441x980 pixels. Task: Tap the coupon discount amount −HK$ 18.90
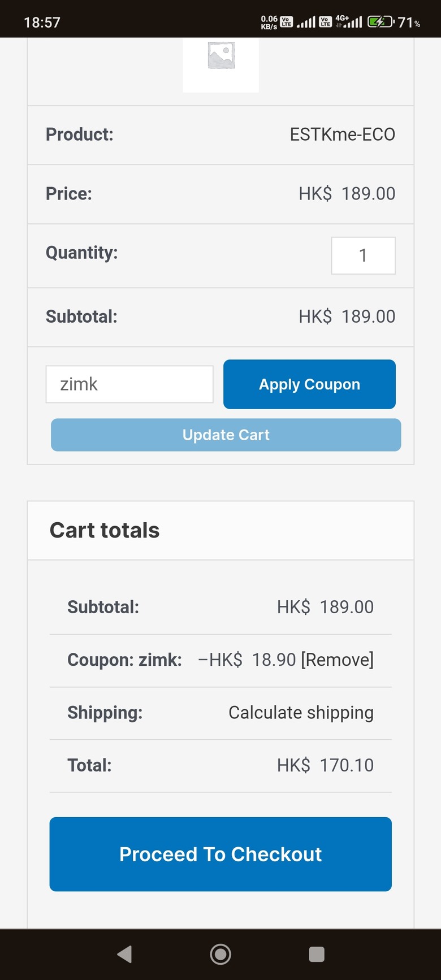tap(247, 660)
